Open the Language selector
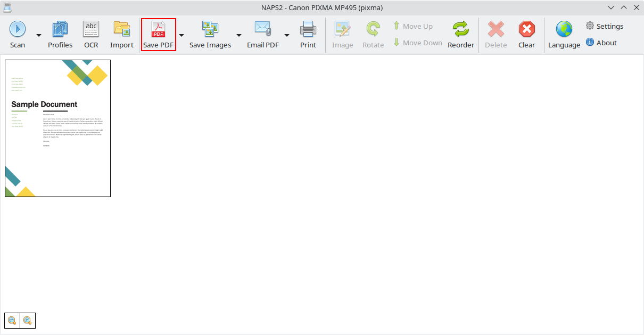 point(564,29)
